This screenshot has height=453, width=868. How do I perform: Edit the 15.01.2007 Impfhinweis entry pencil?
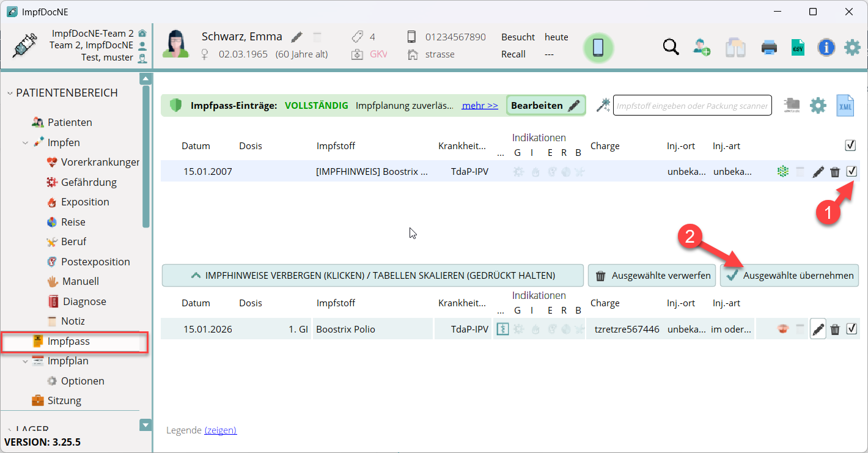(x=818, y=172)
